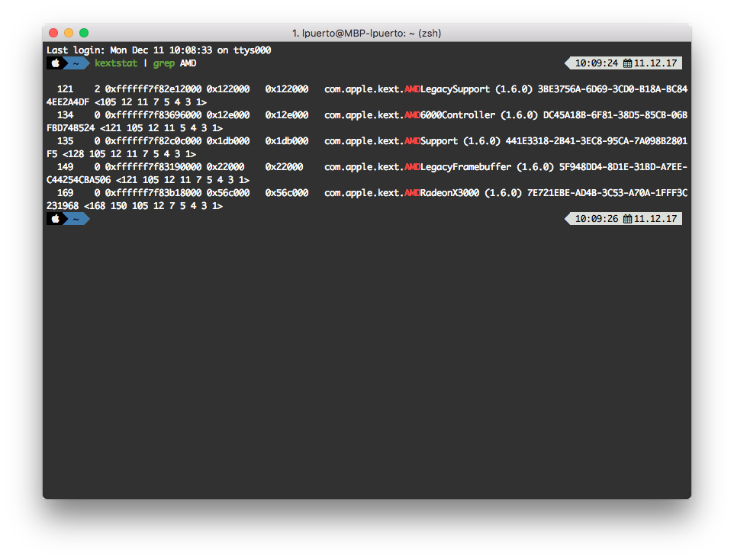Screen dimensions: 734x560
Task: Click address '0xffffff7f83696000'
Action: coord(153,114)
